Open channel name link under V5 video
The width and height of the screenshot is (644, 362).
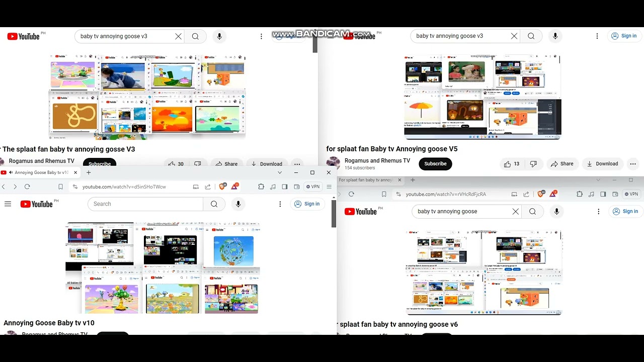377,161
